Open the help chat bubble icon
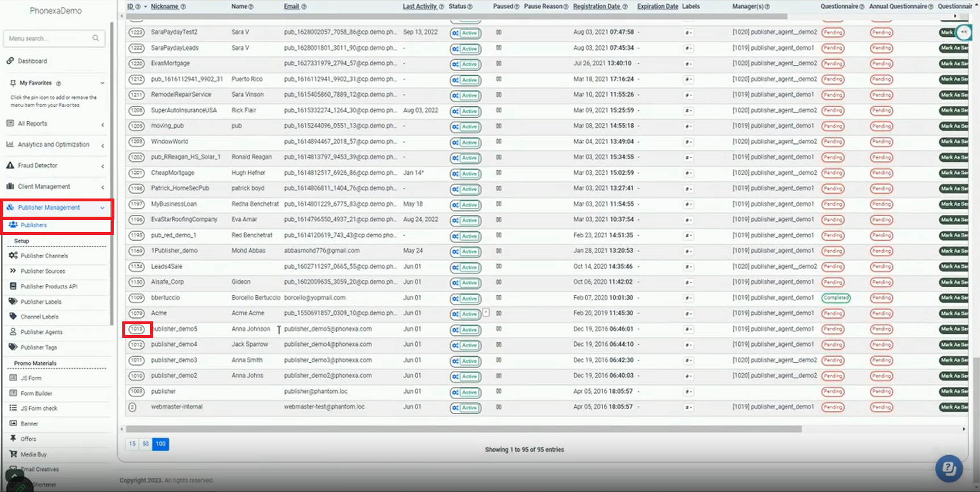The height and width of the screenshot is (492, 980). (x=949, y=469)
